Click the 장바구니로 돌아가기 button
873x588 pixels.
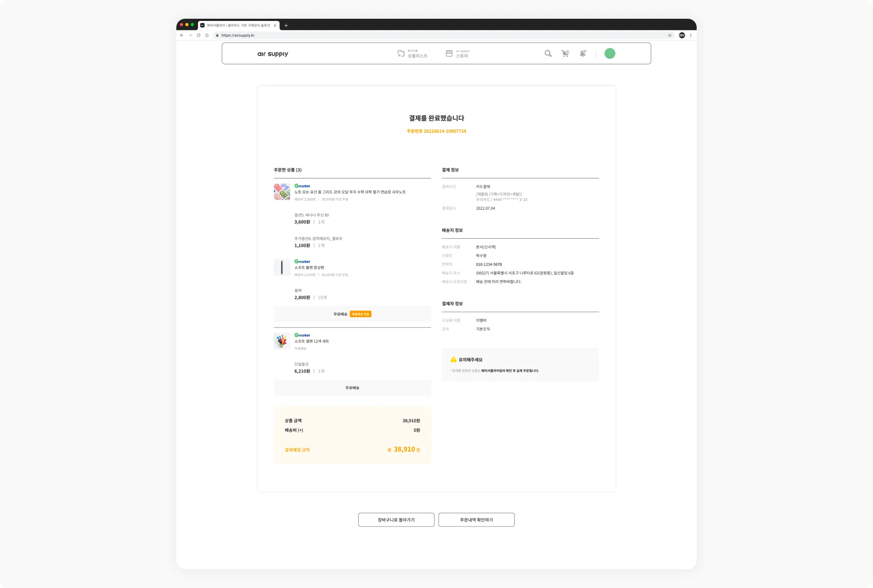(396, 520)
